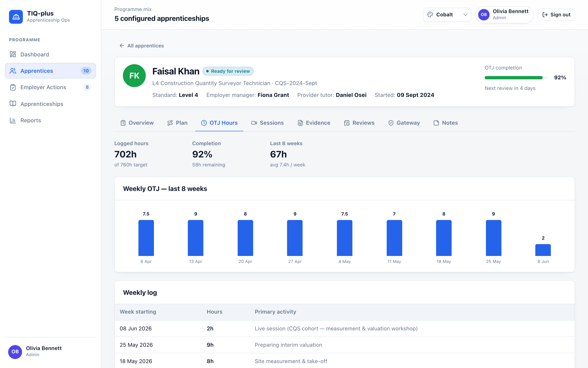Click the 67h last 8 weeks value
588x368 pixels.
click(x=278, y=154)
